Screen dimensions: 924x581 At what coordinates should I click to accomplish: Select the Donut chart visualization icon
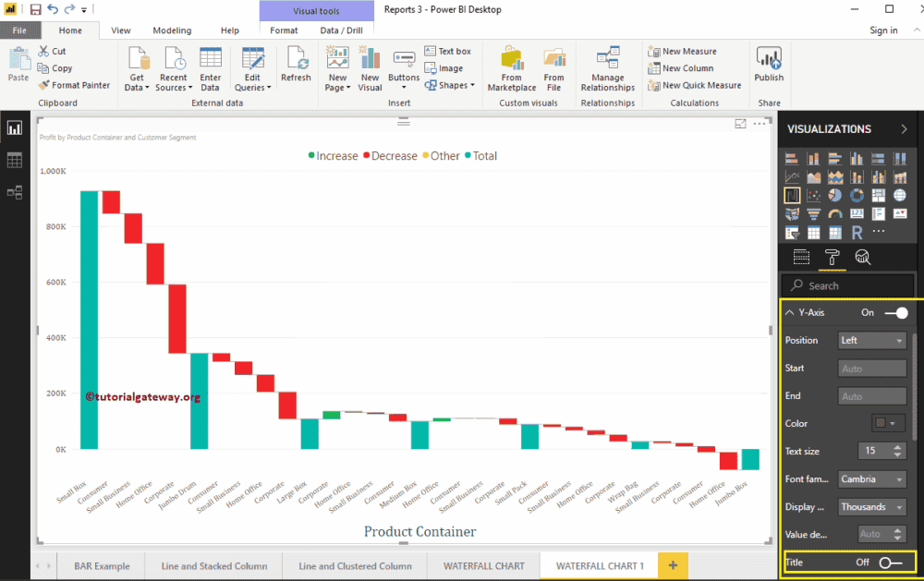coord(856,195)
